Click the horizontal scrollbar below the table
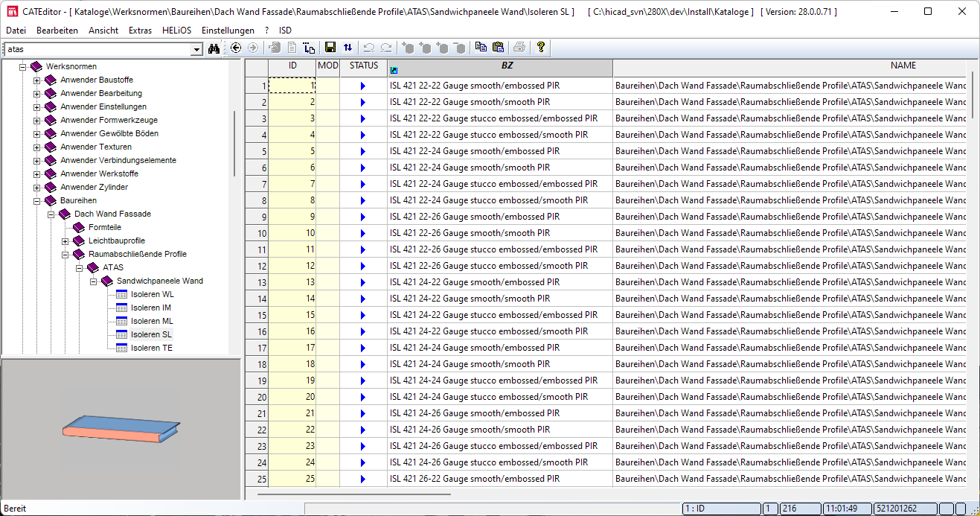This screenshot has height=516, width=980. 353,493
